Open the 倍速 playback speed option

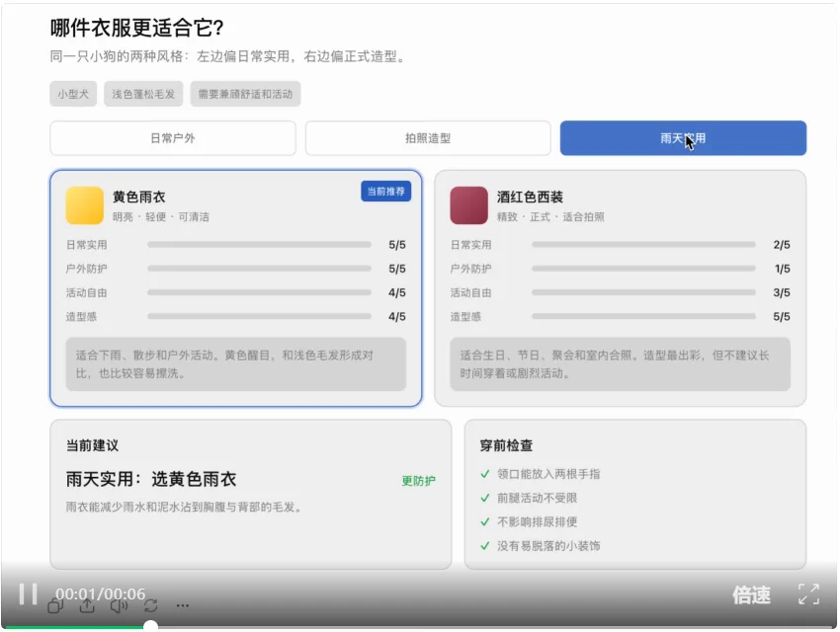coord(751,594)
